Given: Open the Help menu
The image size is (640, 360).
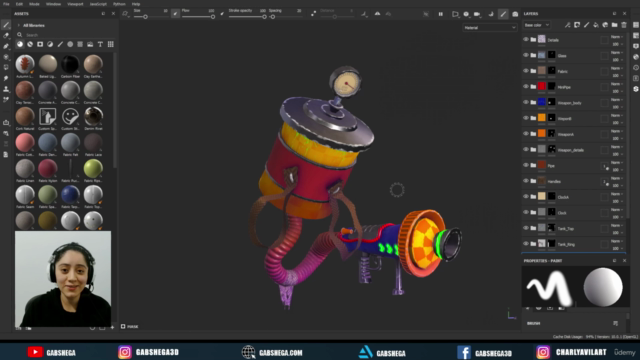Looking at the screenshot, I should tap(136, 4).
